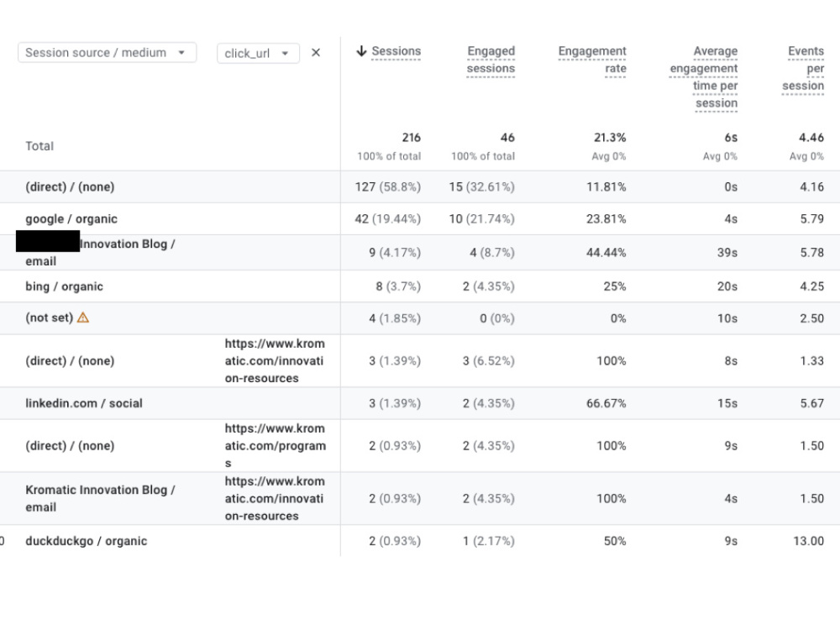The height and width of the screenshot is (630, 840).
Task: Click the Total row label
Action: (x=39, y=145)
